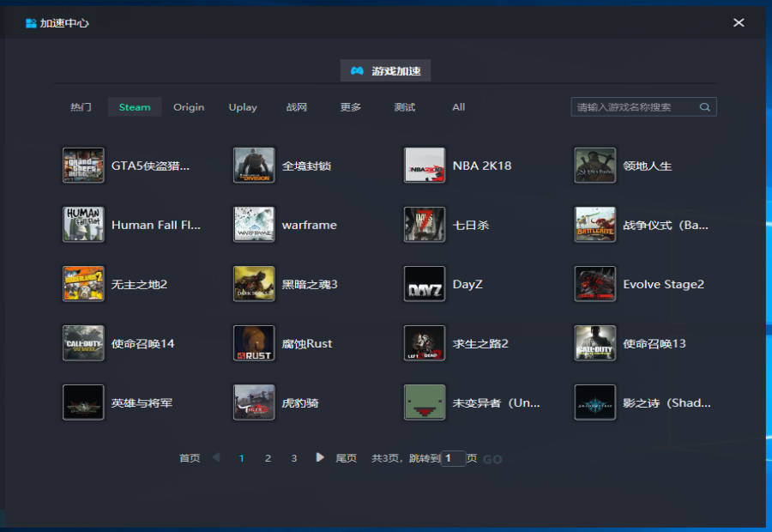Screen dimensions: 772x532
Task: Focus the game name search field
Action: tap(635, 107)
